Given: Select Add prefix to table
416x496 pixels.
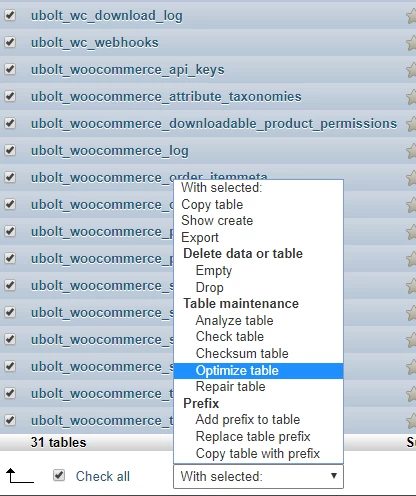Looking at the screenshot, I should (258, 420).
